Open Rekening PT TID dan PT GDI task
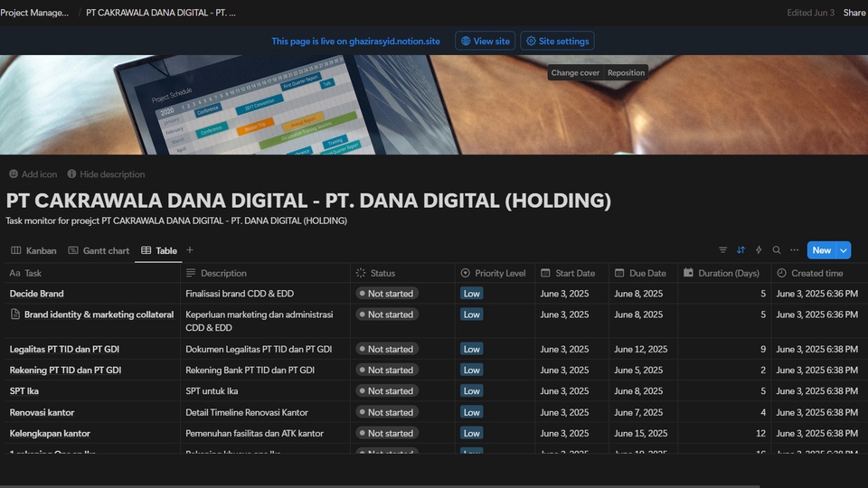The image size is (868, 488). 65,370
